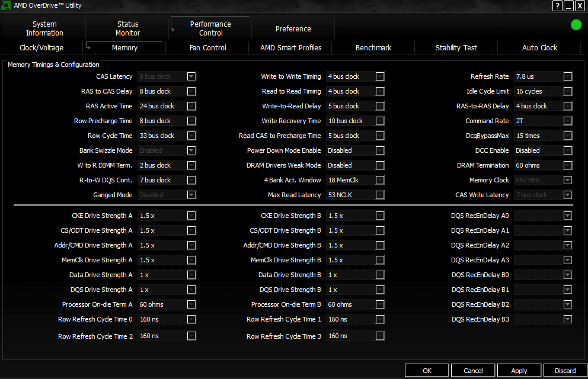The image size is (588, 379).
Task: Click the Row Refresh Cycle Time 0 field
Action: coord(162,319)
